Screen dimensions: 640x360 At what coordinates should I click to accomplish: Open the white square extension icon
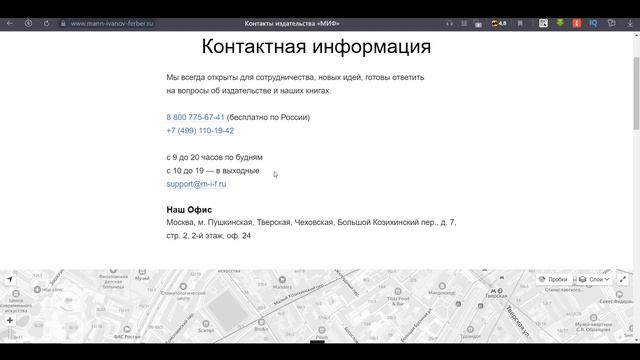coord(543,23)
